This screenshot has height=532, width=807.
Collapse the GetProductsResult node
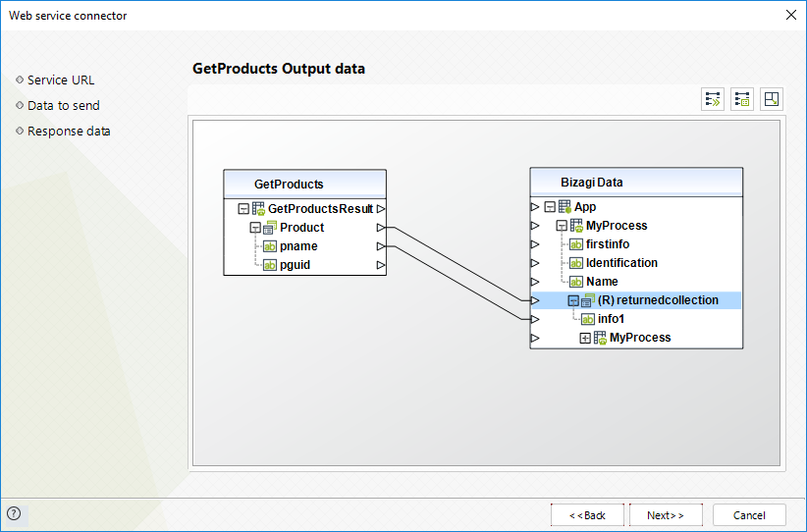(243, 209)
